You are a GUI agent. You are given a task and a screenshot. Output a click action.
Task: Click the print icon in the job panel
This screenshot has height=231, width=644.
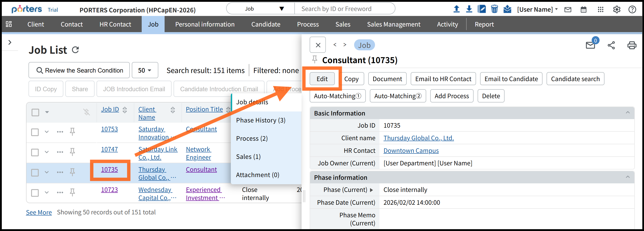(631, 45)
